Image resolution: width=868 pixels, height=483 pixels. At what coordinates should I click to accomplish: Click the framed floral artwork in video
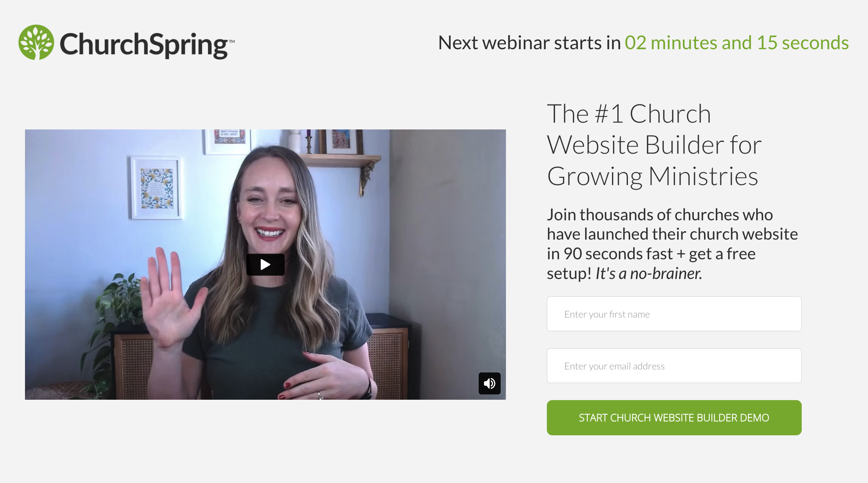point(156,188)
